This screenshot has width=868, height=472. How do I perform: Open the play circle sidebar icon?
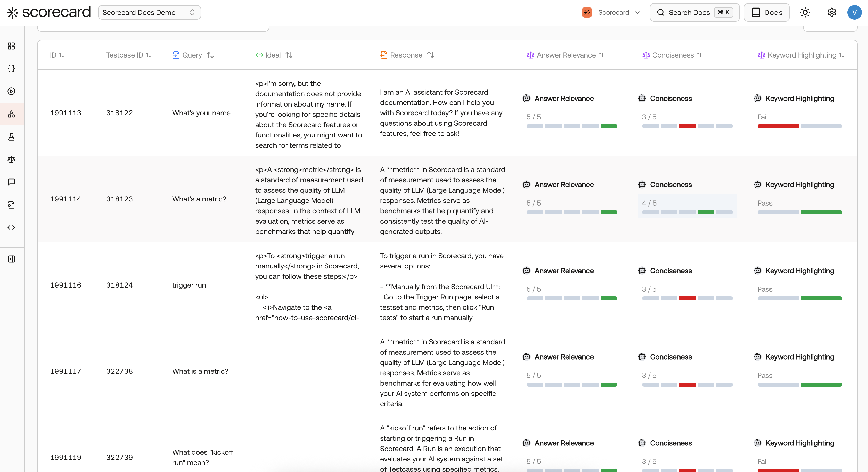tap(11, 91)
